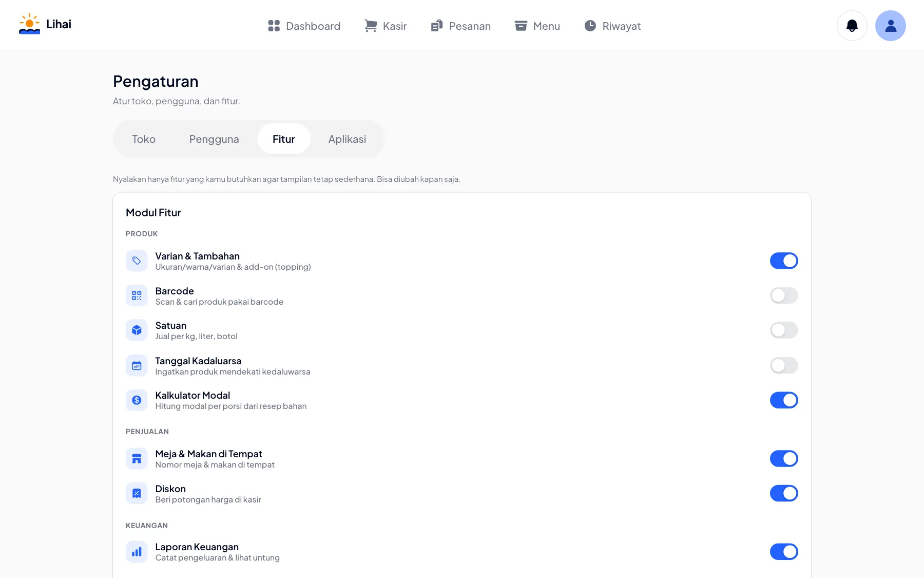Open the Pengguna tab

[214, 139]
